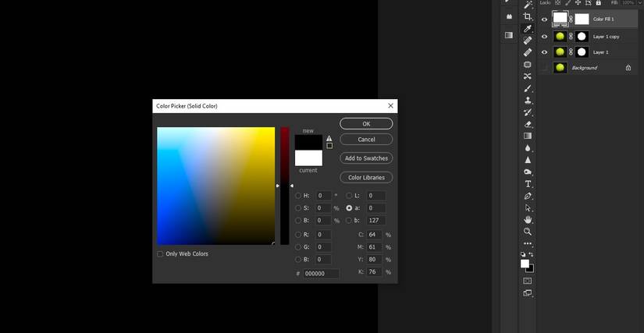The width and height of the screenshot is (644, 333).
Task: Open the Edit Toolbar three-dots menu
Action: click(x=528, y=243)
